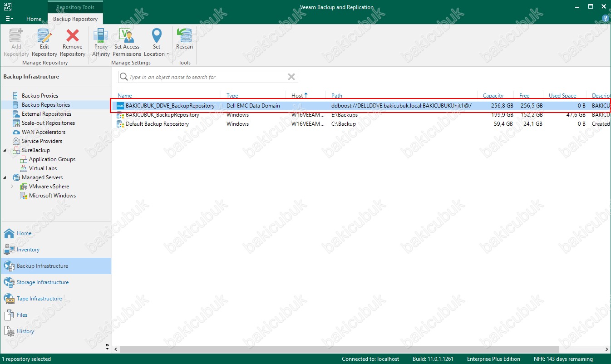The width and height of the screenshot is (611, 364).
Task: Click the Dell EMC Data Domain type cell
Action: pyautogui.click(x=253, y=106)
